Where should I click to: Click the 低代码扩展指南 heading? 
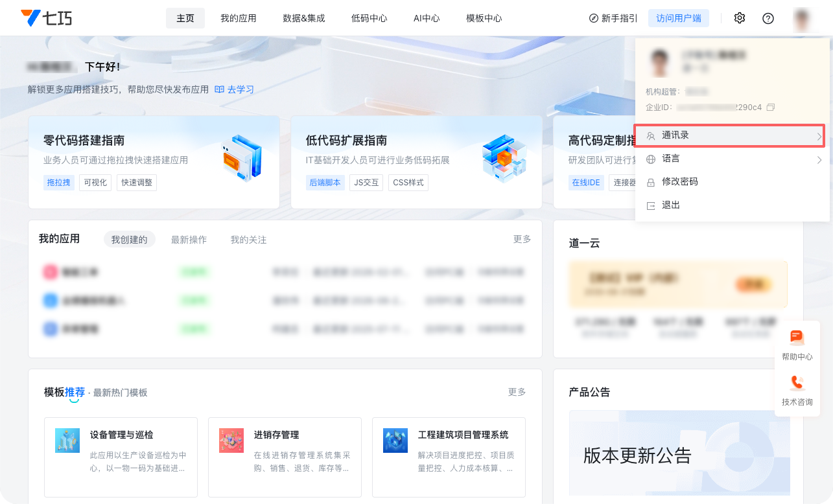click(x=347, y=141)
